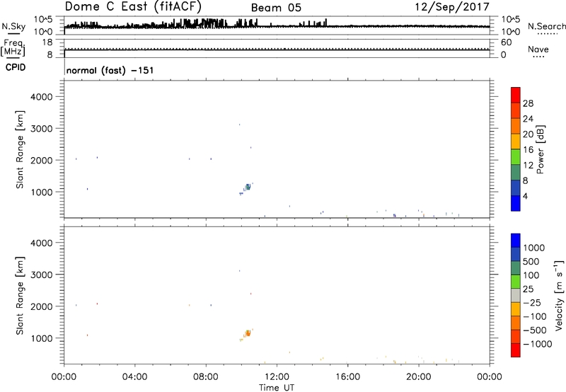This screenshot has width=566, height=392.
Task: Click the orange velocity cluster near 10:20 UT
Action: pos(248,333)
